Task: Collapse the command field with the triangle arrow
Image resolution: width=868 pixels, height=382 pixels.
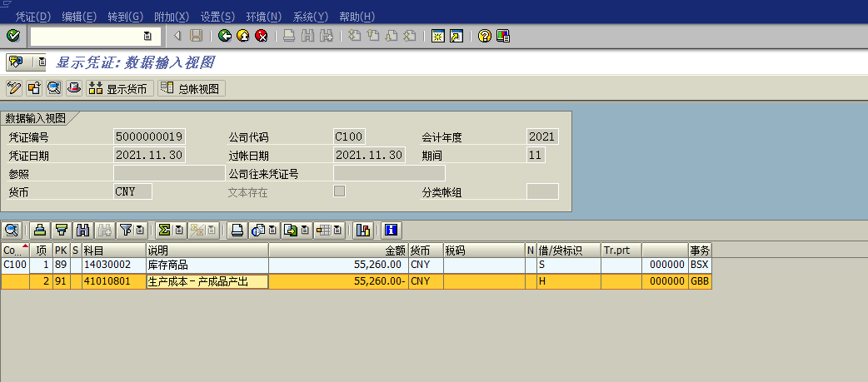Action: pyautogui.click(x=177, y=36)
